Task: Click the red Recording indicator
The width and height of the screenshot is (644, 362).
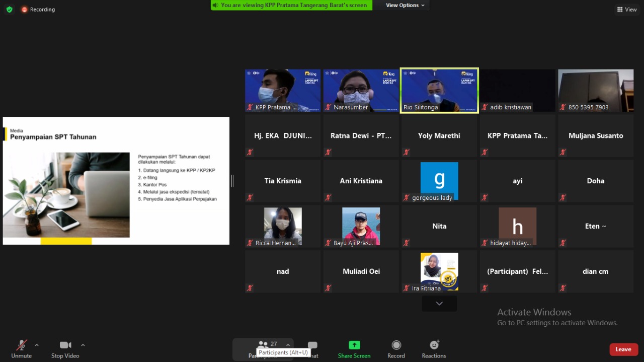Action: pos(38,10)
